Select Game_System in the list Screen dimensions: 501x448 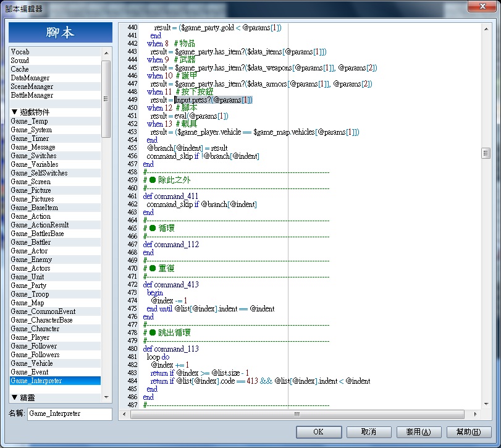(x=55, y=130)
